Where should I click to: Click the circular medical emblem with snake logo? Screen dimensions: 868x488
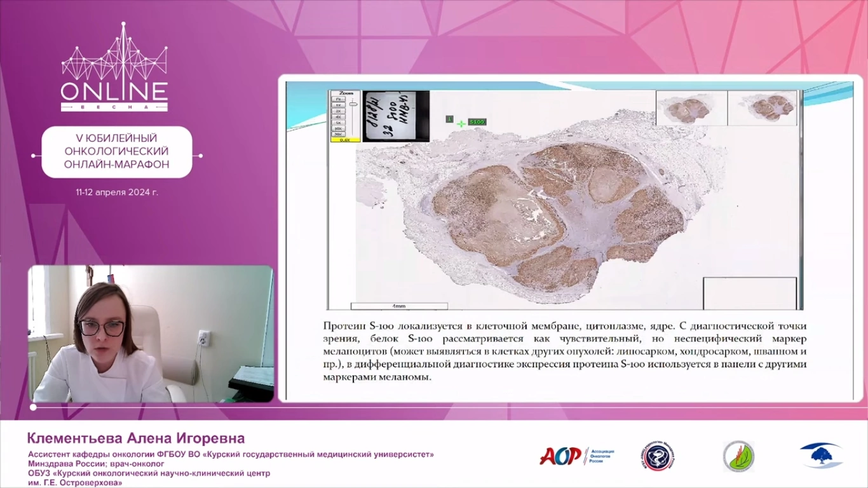(x=656, y=456)
